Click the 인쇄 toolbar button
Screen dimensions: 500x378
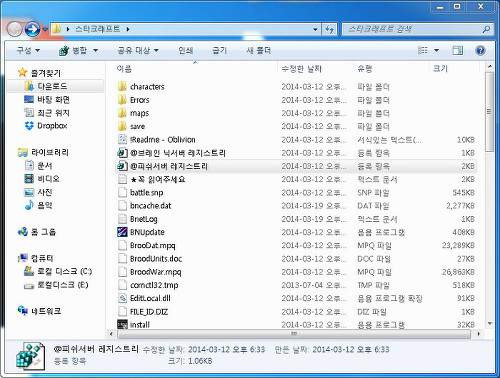[186, 50]
